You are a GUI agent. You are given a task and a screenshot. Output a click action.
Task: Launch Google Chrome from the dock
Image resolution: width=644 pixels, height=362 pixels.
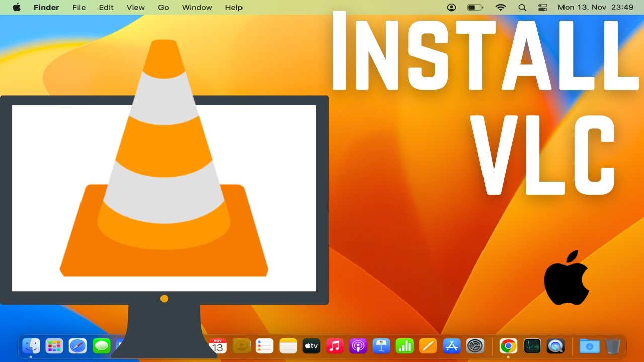tap(508, 346)
